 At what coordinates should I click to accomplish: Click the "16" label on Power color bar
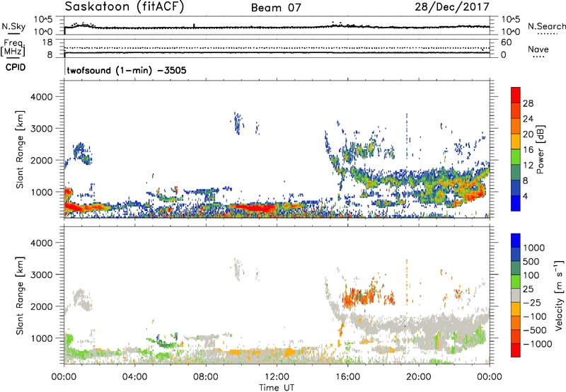point(528,150)
